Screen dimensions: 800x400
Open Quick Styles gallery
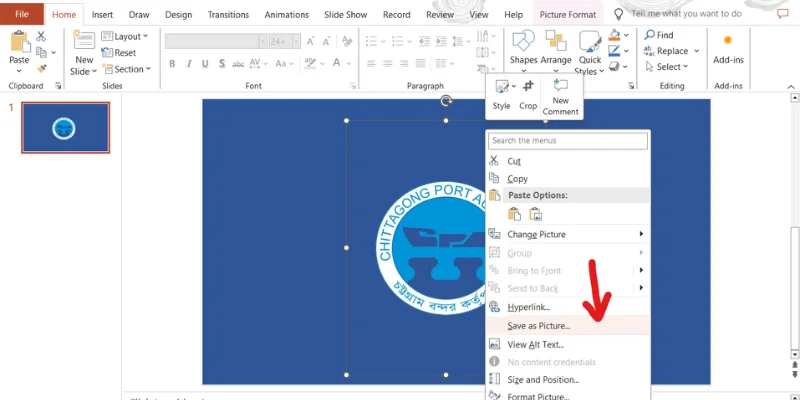click(x=590, y=53)
